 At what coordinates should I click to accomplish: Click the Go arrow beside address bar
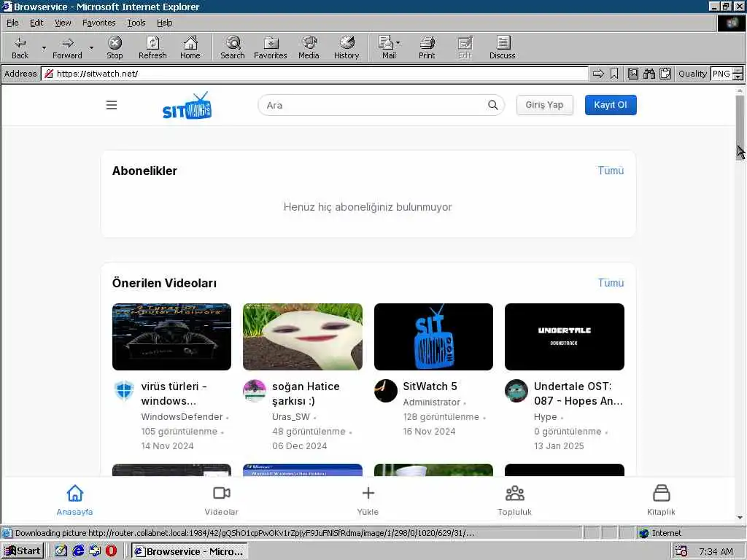[598, 74]
